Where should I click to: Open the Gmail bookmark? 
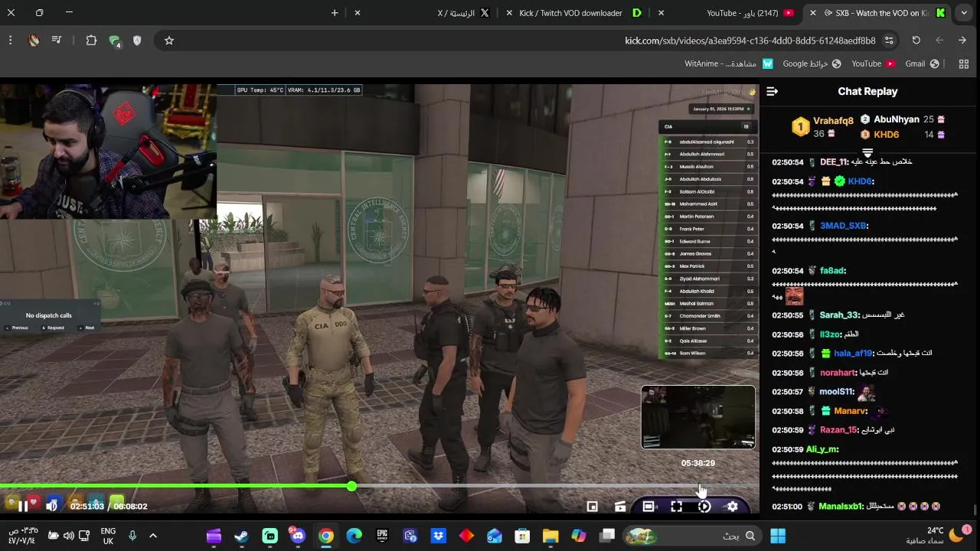922,64
